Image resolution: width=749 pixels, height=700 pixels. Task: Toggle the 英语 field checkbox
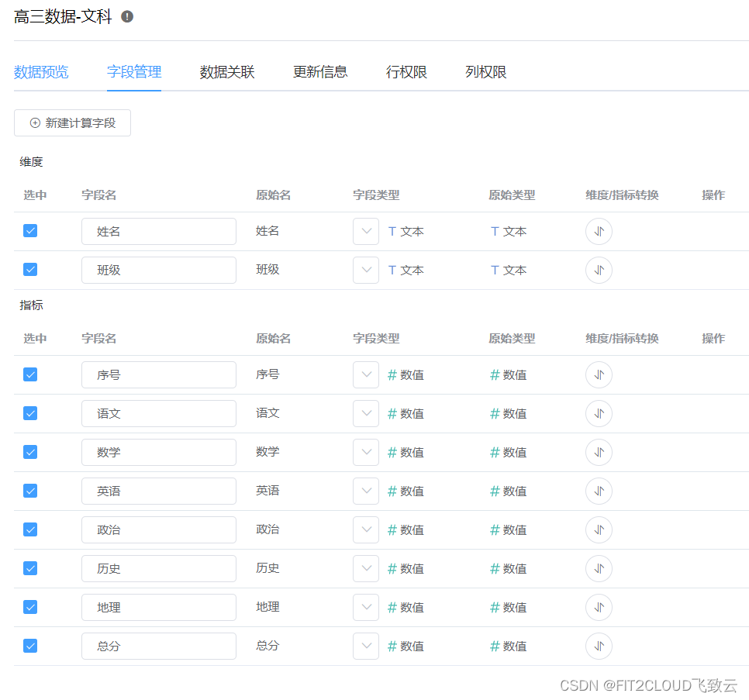[x=30, y=491]
